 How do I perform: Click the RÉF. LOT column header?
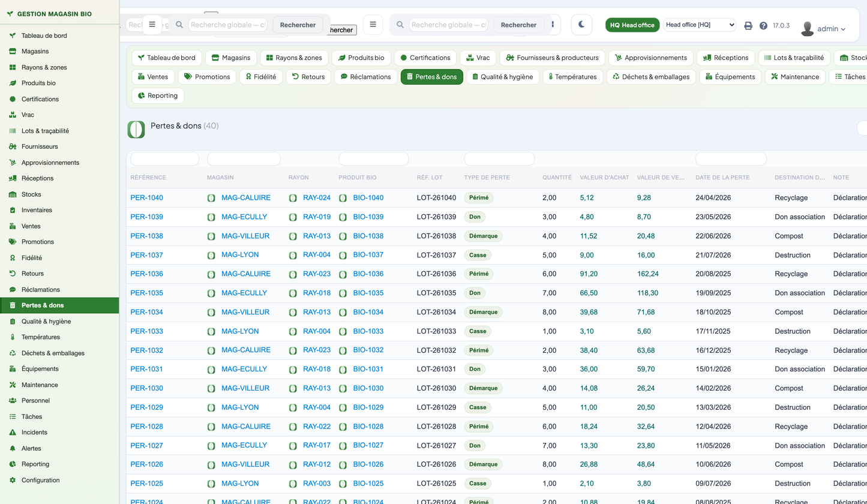[x=430, y=178]
